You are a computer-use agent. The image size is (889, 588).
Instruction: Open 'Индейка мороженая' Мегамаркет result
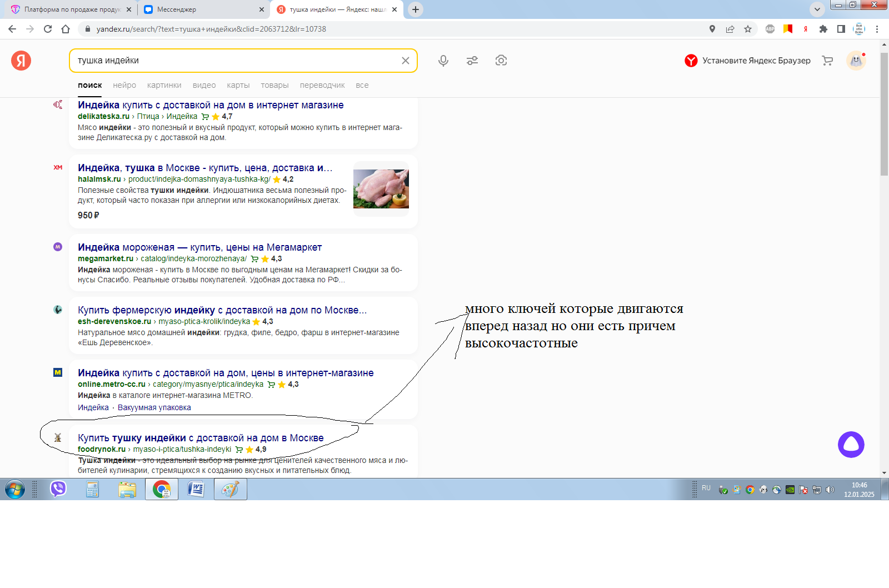pyautogui.click(x=199, y=247)
